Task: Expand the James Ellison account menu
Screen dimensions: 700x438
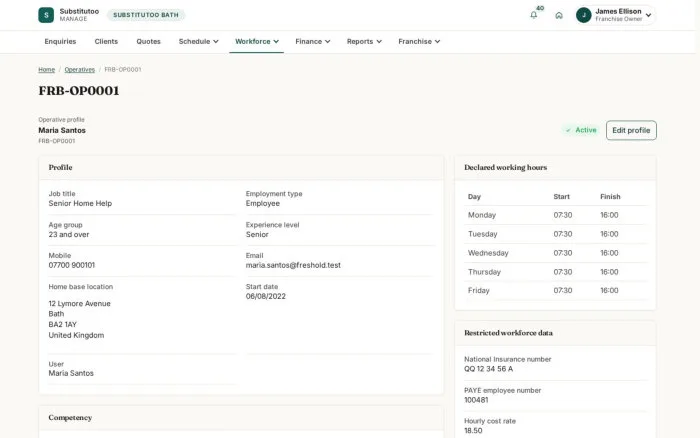Action: pyautogui.click(x=649, y=15)
